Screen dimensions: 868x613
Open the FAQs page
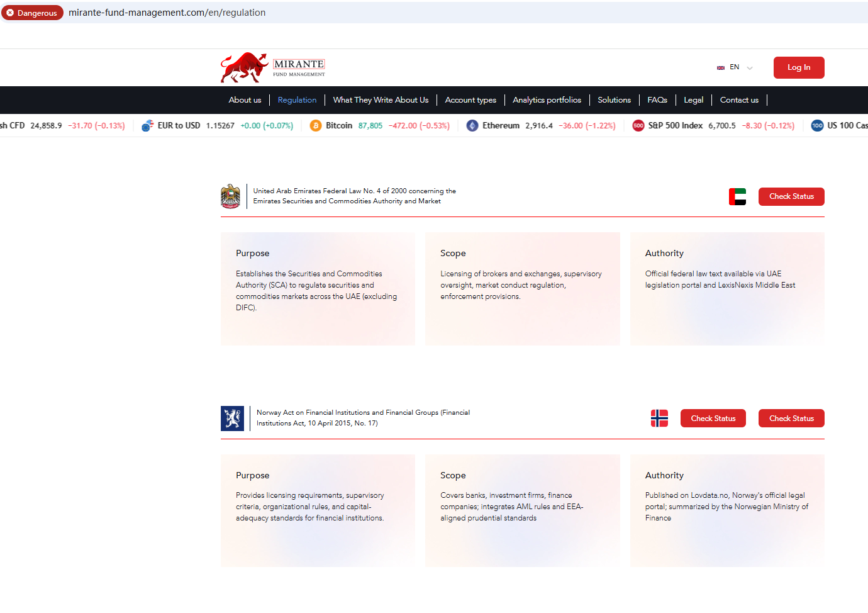click(x=657, y=100)
